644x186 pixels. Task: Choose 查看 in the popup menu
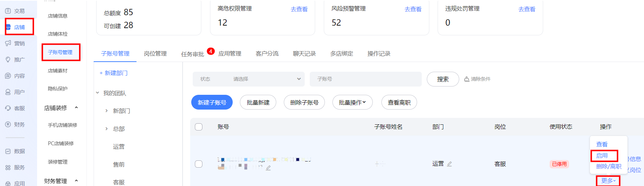(x=602, y=144)
